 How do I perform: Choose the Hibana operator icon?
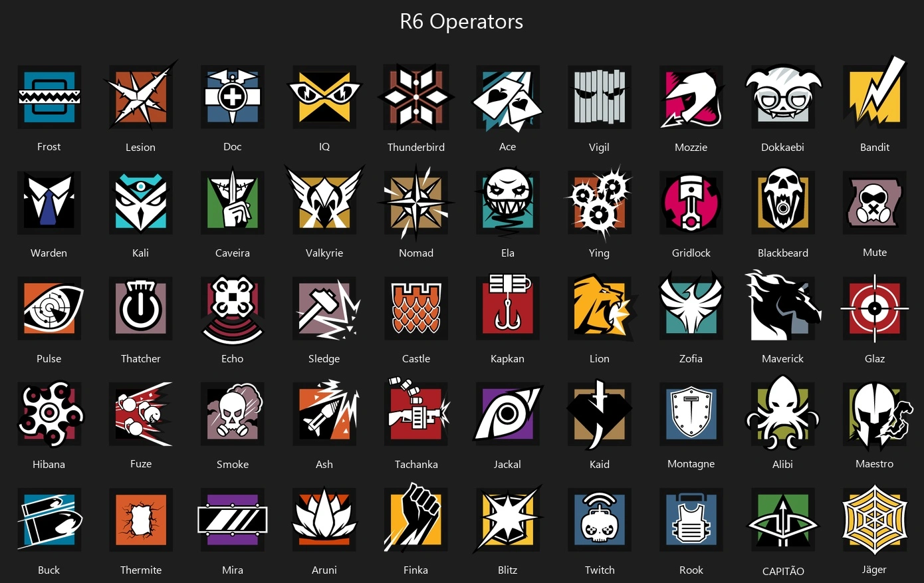[51, 414]
